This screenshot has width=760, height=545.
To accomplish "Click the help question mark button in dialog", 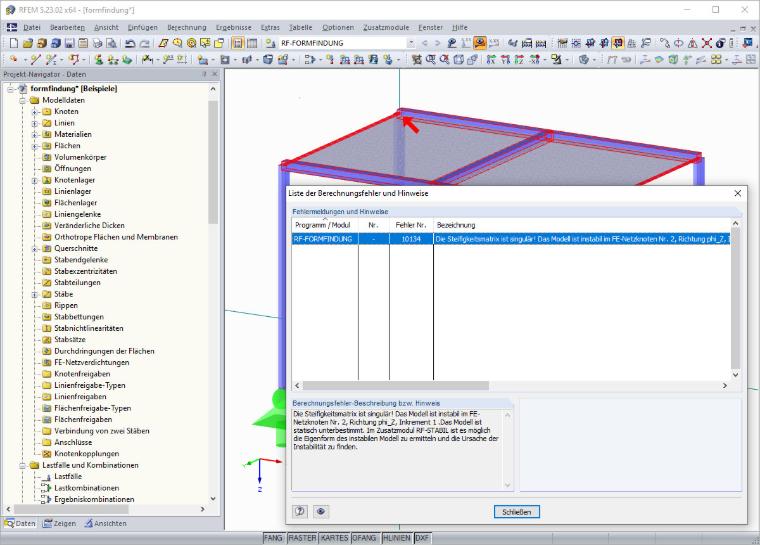I will [x=300, y=511].
